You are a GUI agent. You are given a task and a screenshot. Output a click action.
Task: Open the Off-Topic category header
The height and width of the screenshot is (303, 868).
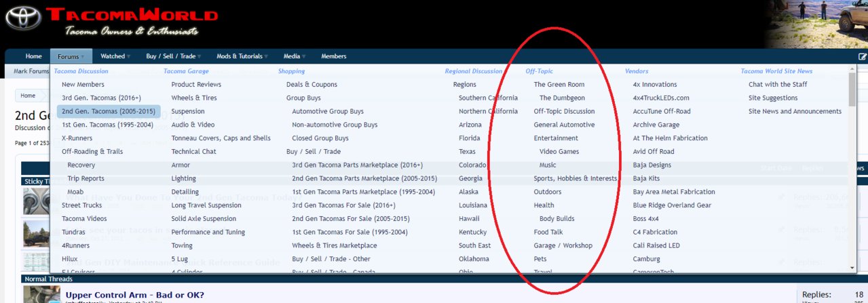pos(539,70)
